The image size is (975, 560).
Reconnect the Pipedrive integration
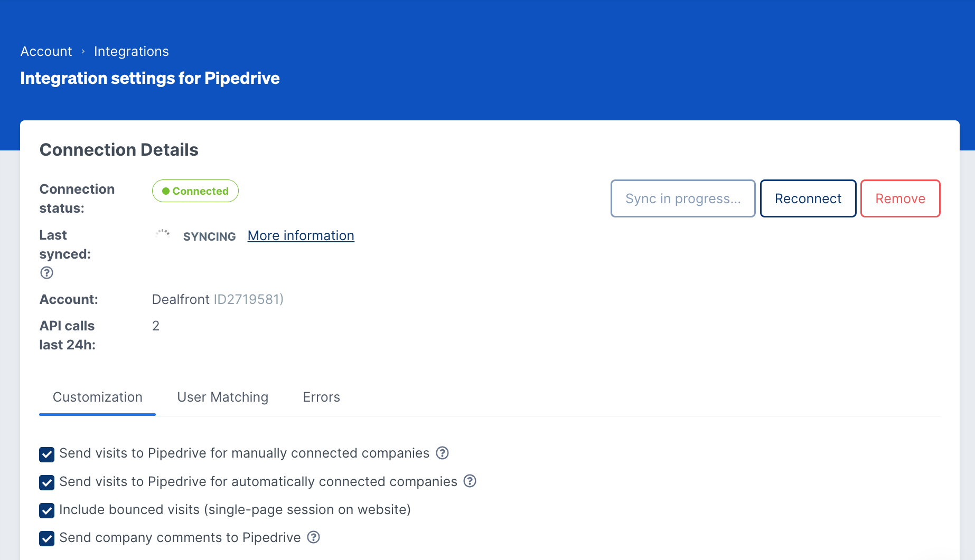808,198
